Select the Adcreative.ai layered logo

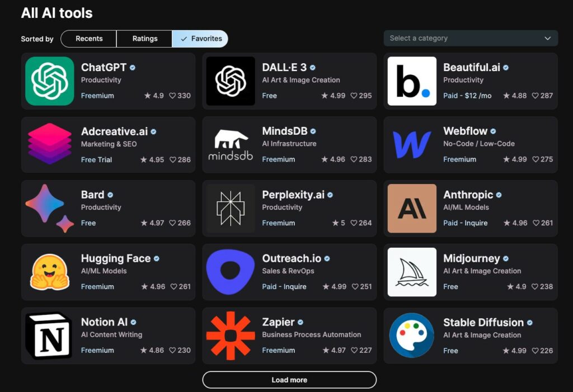point(50,144)
